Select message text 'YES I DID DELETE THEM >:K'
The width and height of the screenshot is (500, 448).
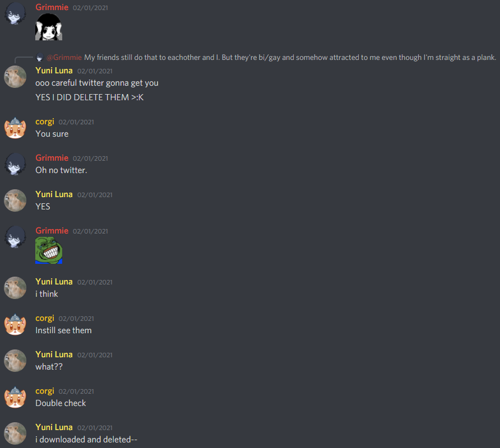point(89,97)
